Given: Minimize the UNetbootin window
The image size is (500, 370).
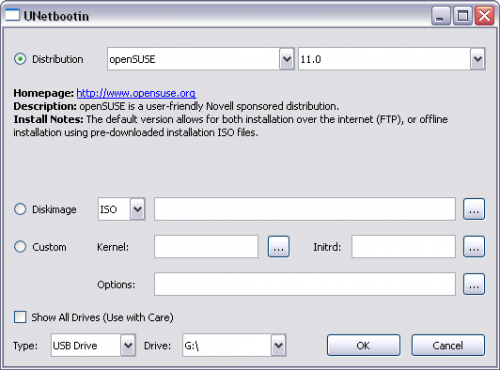Looking at the screenshot, I should click(x=441, y=15).
